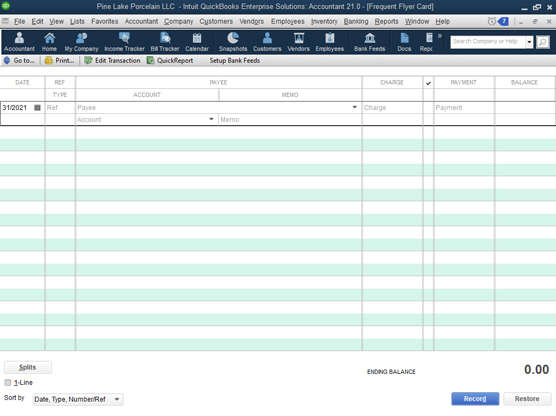Open the Sort by dropdown

click(x=78, y=399)
